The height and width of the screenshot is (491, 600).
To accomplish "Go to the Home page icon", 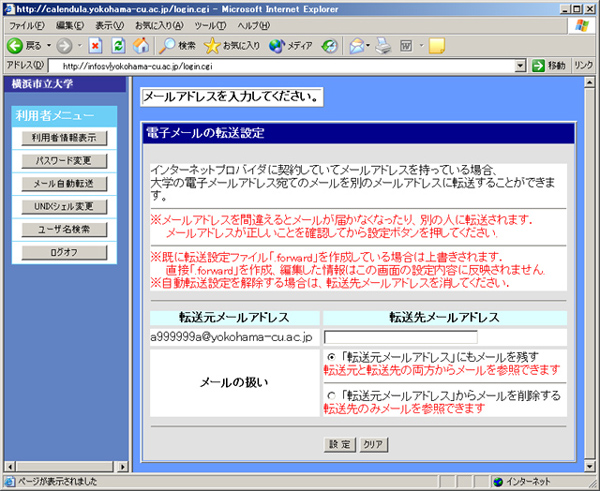I will [140, 45].
